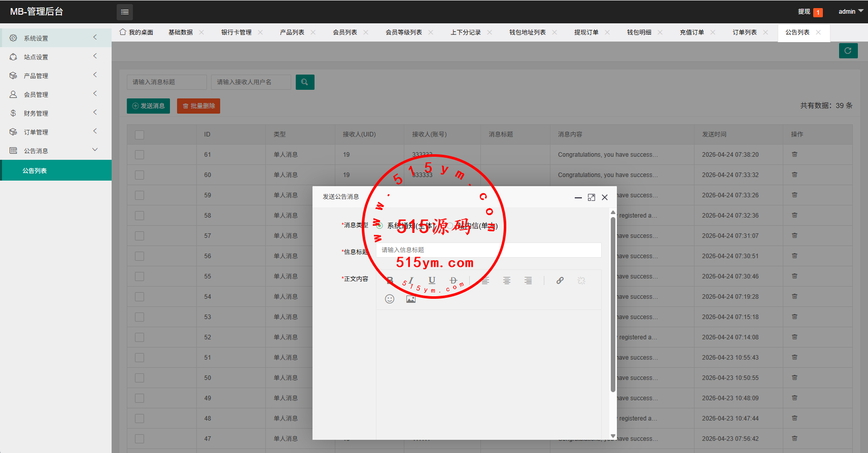
Task: Click the 批量删除 button
Action: 198,106
